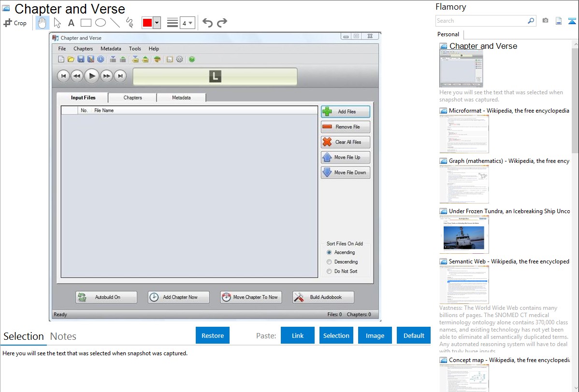Click the list with up arrow icon
Viewport: 579px width, 392px height.
(x=123, y=59)
